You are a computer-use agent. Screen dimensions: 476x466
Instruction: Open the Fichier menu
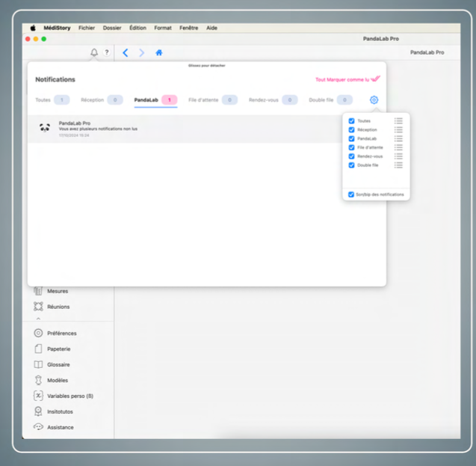(x=87, y=28)
